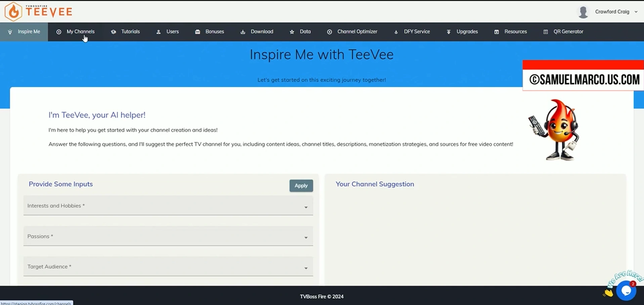
Task: Click the TeeVee flame mascot image
Action: click(x=555, y=130)
